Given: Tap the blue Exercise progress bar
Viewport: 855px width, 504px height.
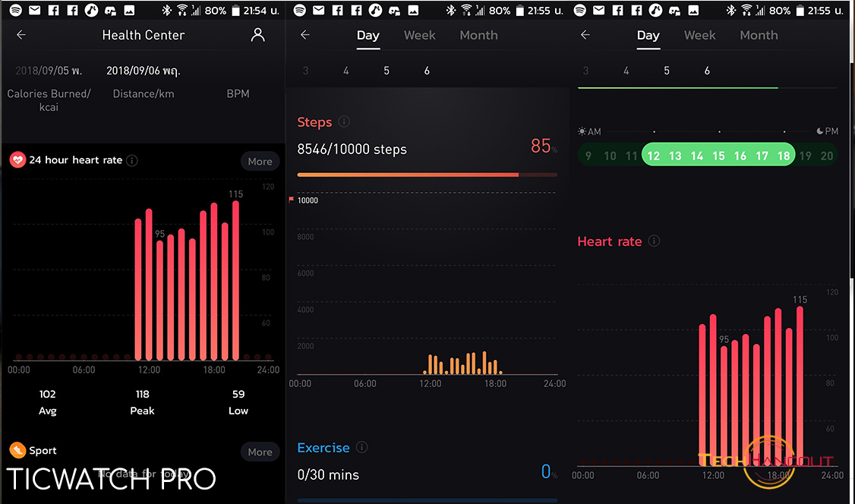Looking at the screenshot, I should click(427, 500).
